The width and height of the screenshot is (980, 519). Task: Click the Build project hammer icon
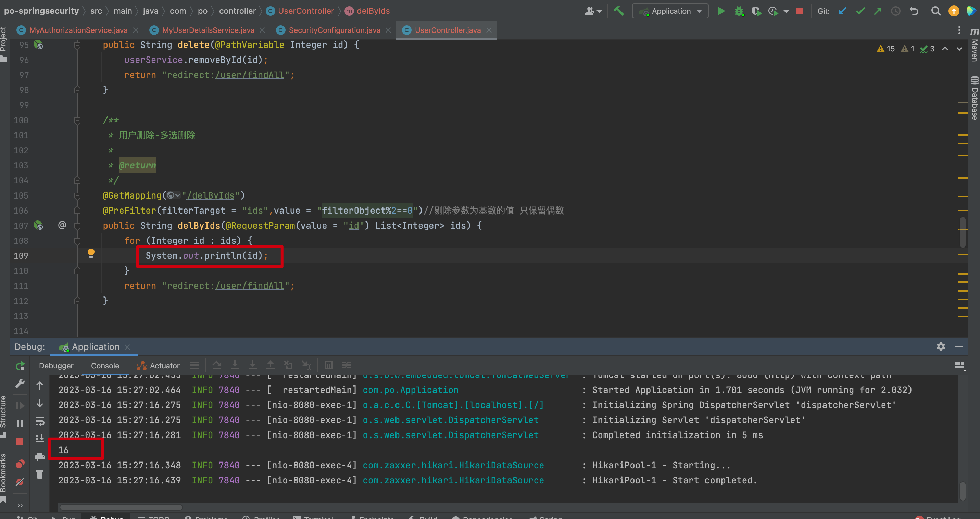(619, 11)
